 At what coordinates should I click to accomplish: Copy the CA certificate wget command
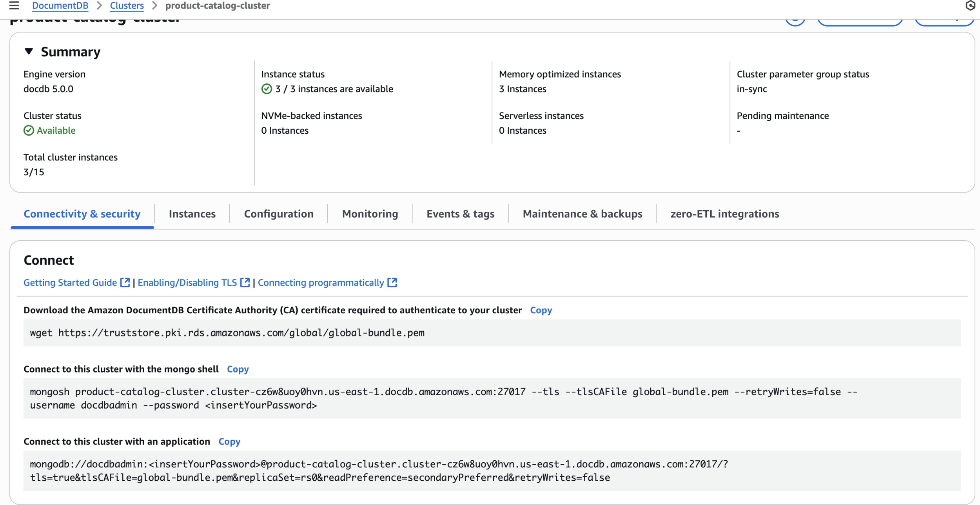coord(541,310)
